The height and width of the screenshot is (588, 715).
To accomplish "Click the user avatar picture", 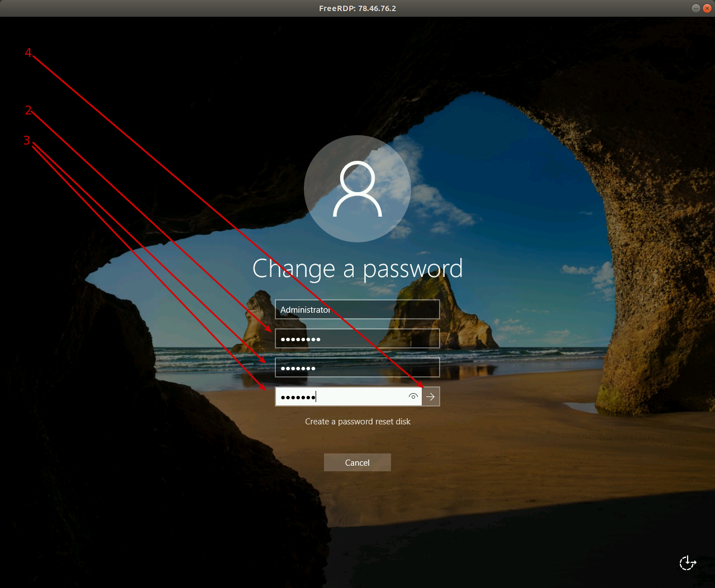I will click(357, 189).
